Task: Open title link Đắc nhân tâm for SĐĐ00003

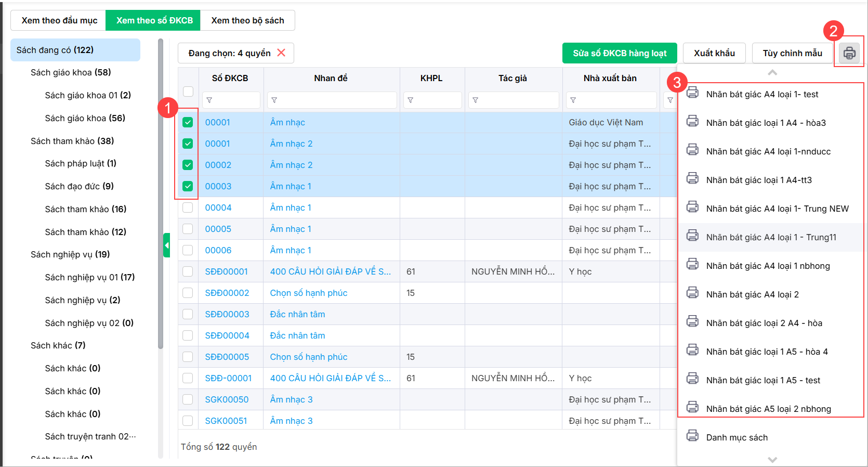Action: click(x=297, y=314)
